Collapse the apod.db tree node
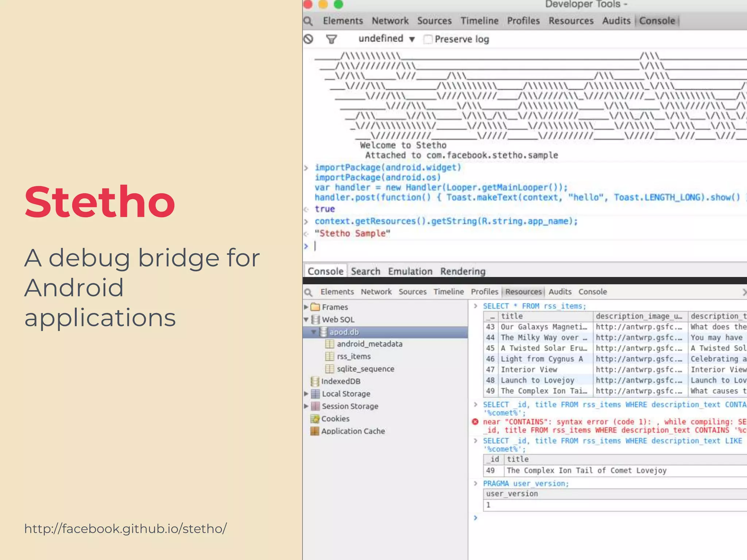Image resolution: width=747 pixels, height=560 pixels. [x=314, y=332]
